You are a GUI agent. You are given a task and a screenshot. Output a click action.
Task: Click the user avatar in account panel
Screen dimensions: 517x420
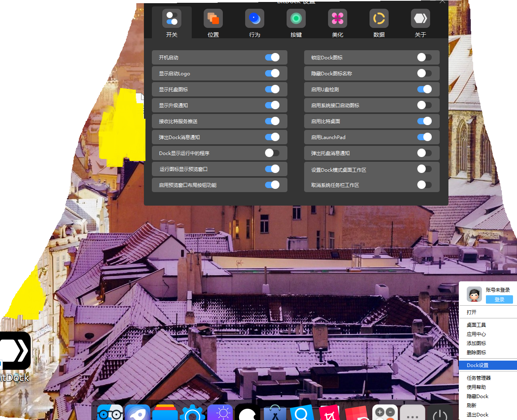[474, 294]
